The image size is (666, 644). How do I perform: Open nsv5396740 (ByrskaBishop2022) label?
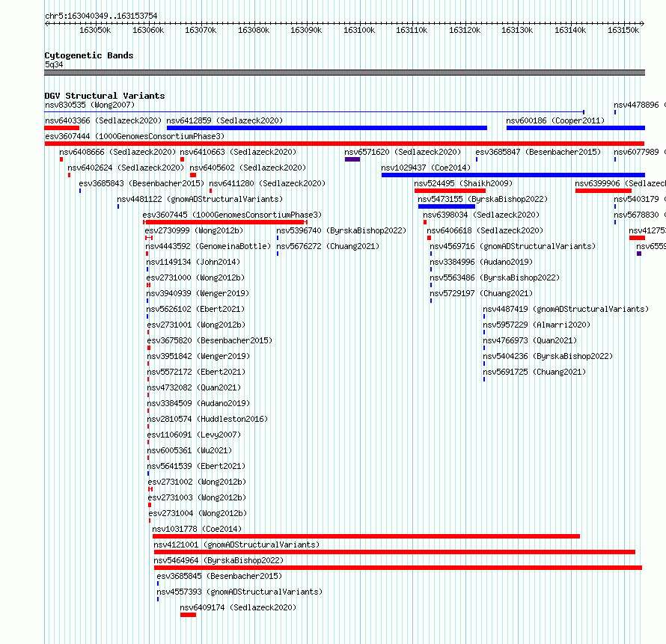[x=341, y=230]
